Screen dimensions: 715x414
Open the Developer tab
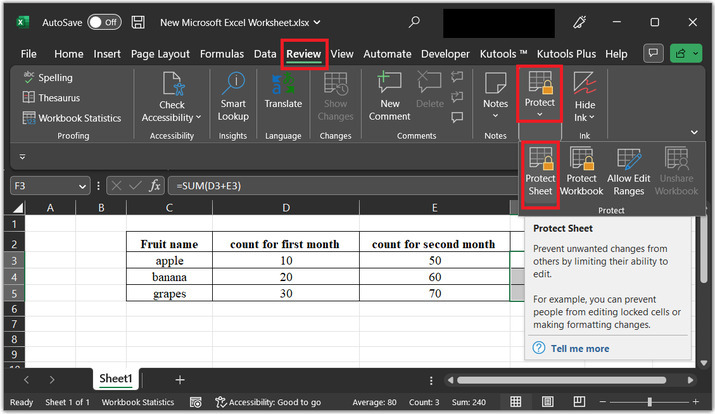[x=445, y=54]
